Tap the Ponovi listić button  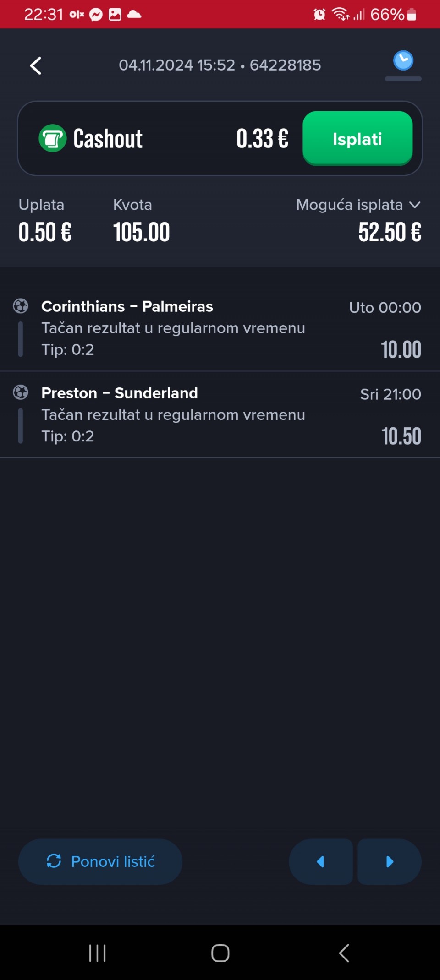(100, 861)
